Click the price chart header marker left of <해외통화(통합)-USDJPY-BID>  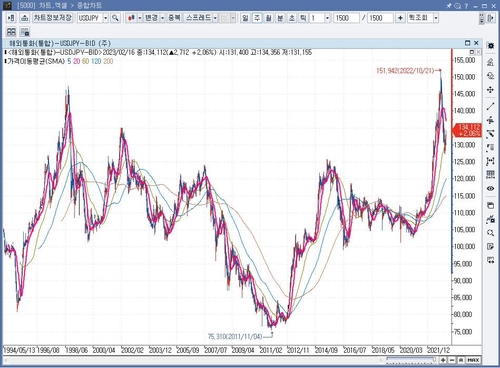[5, 52]
